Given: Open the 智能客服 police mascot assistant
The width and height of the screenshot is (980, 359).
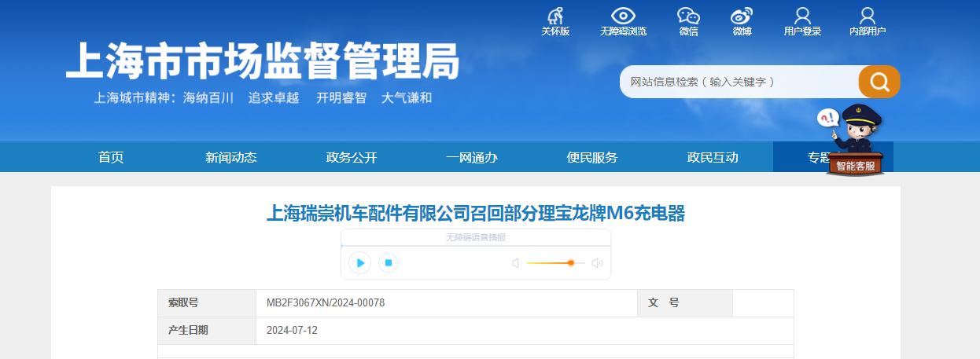Looking at the screenshot, I should tap(855, 141).
